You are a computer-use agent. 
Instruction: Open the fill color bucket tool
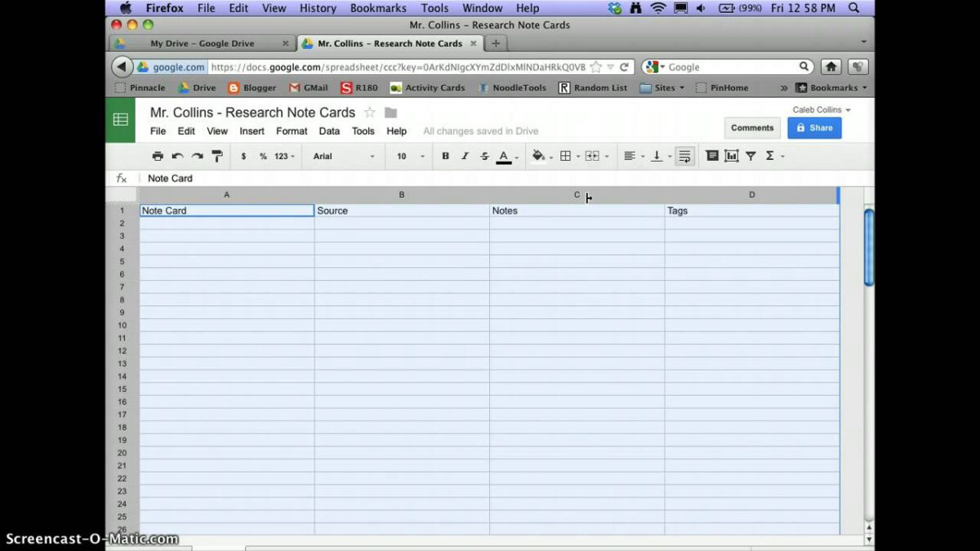(538, 156)
